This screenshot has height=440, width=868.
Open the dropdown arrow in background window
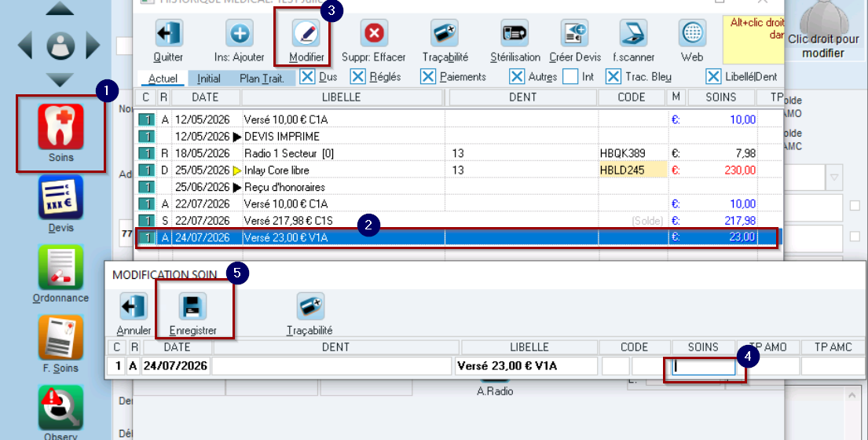[833, 178]
